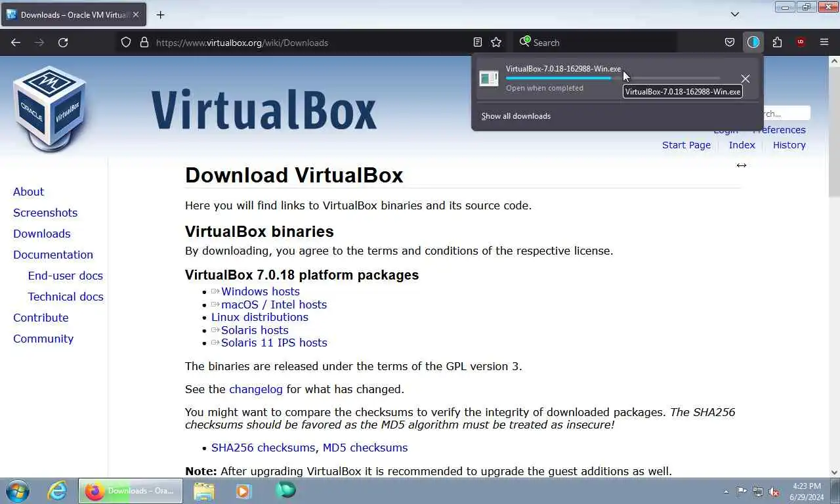Open the extensions puzzle icon
Viewport: 840px width, 504px height.
tap(777, 42)
